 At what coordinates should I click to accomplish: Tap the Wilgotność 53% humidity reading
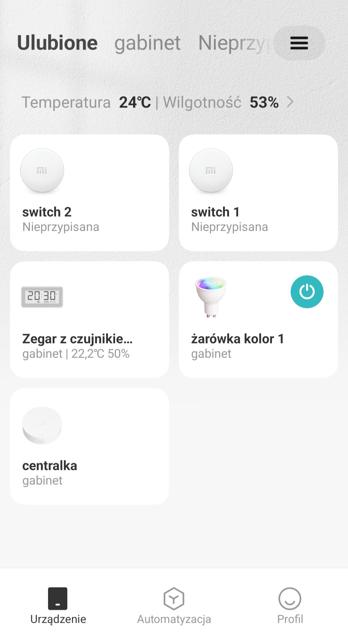click(221, 102)
